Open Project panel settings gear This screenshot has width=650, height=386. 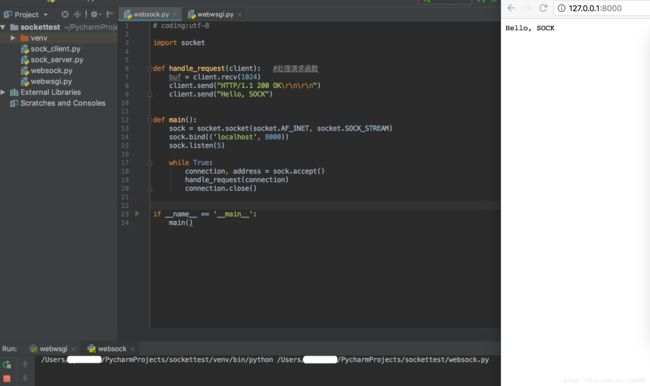pyautogui.click(x=94, y=15)
